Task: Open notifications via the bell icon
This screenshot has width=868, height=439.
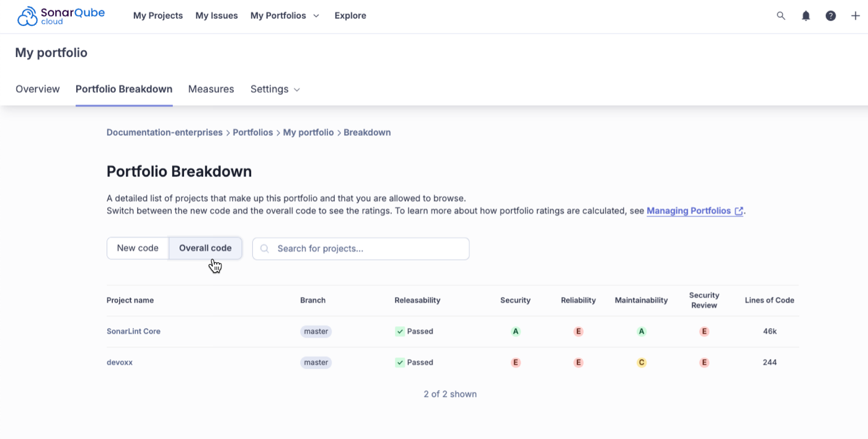Action: pos(806,16)
